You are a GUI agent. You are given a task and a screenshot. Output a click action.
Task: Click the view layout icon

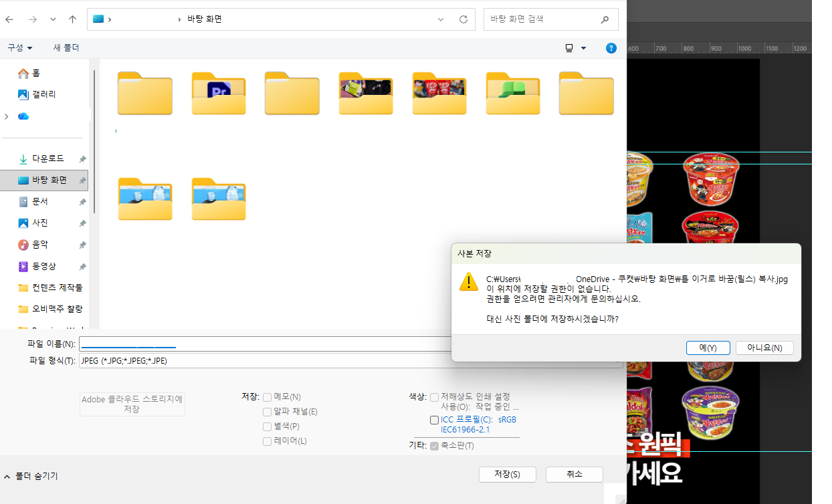click(569, 48)
